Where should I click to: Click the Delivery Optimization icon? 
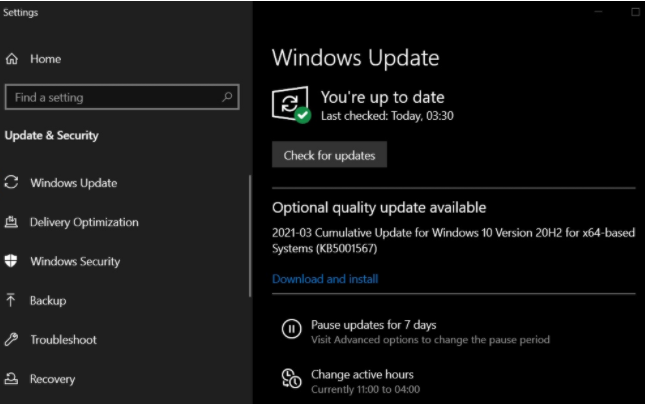point(11,222)
